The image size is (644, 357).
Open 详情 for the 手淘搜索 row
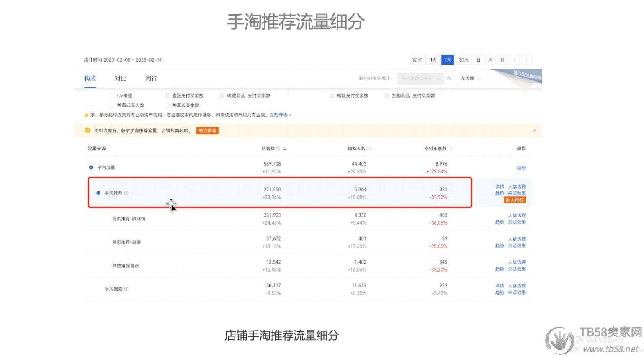(x=500, y=286)
